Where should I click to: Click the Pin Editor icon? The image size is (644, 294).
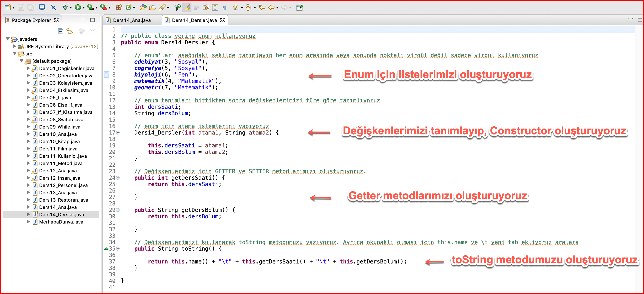[299, 8]
